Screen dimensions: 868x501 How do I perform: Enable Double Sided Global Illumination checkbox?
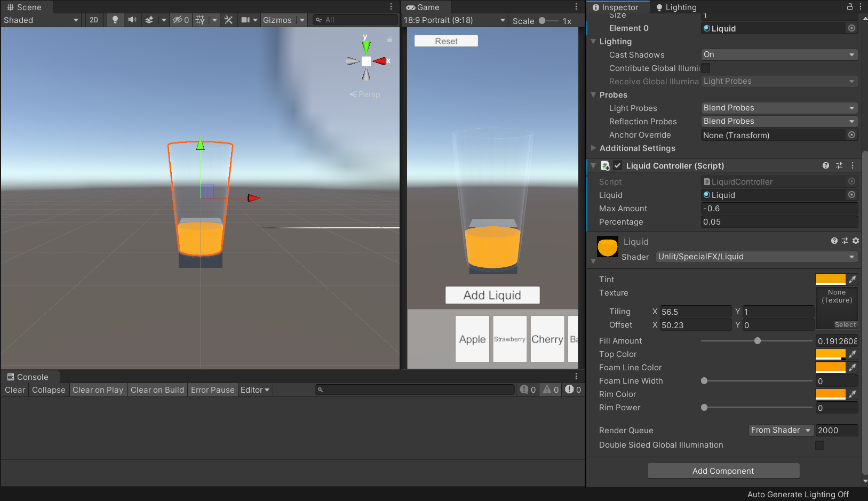click(x=820, y=445)
